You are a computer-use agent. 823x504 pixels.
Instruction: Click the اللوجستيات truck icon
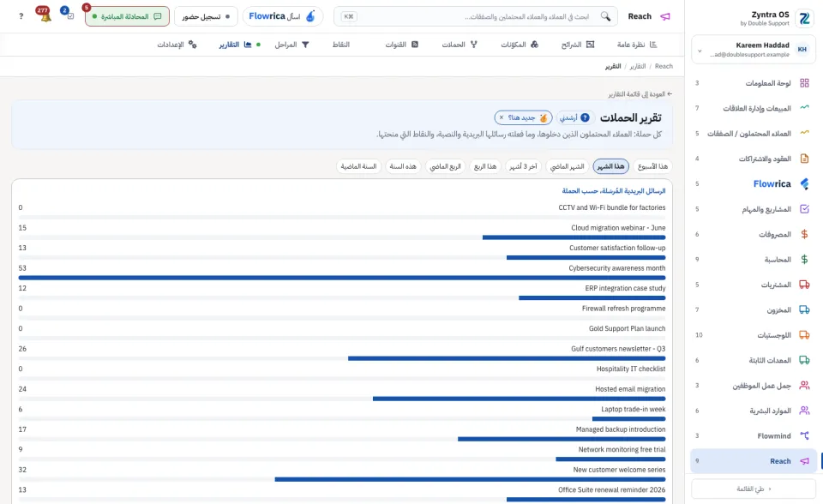(x=804, y=335)
